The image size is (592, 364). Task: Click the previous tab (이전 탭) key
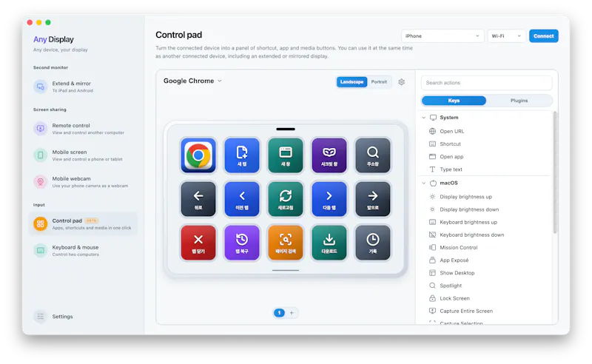click(242, 199)
